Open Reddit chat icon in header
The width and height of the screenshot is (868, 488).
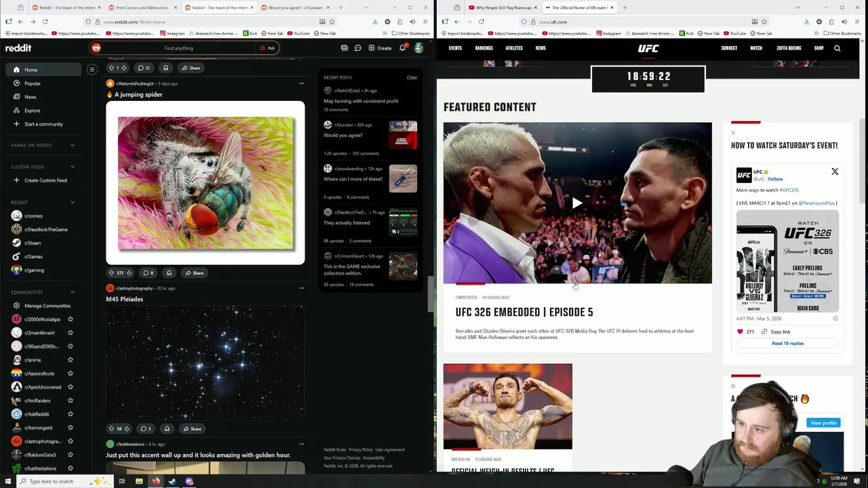click(x=358, y=48)
